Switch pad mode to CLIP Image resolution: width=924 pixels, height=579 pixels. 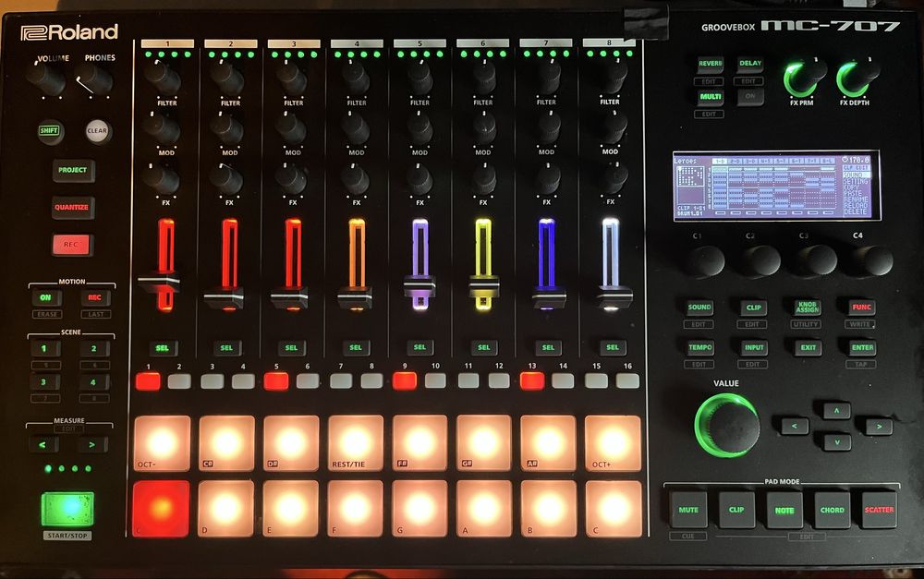(736, 510)
